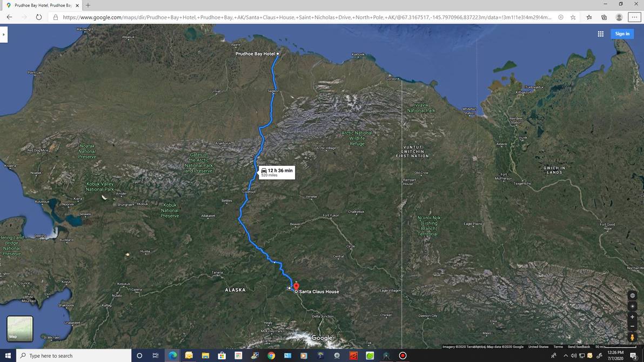
Task: Select the Prudhoe Bay Hotel origin marker
Action: click(278, 54)
